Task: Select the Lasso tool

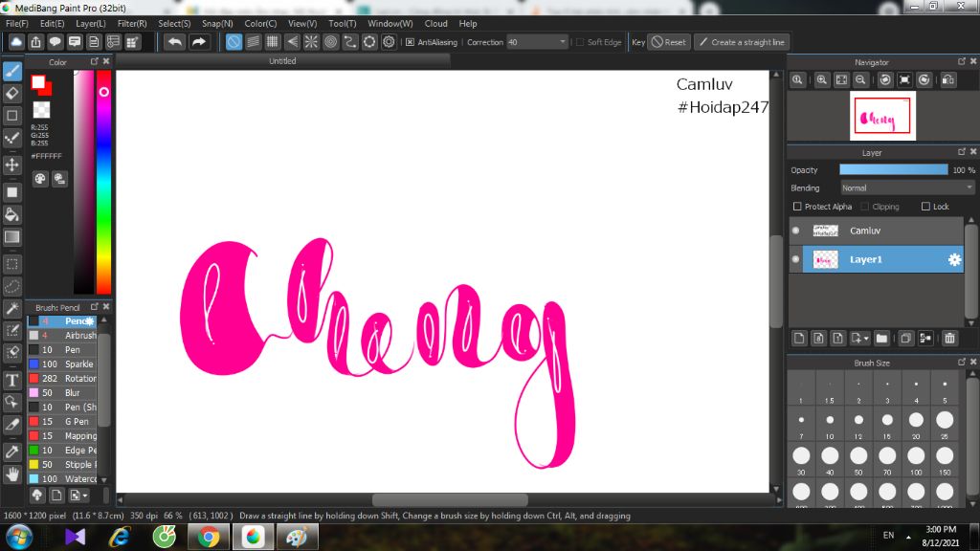Action: coord(11,286)
